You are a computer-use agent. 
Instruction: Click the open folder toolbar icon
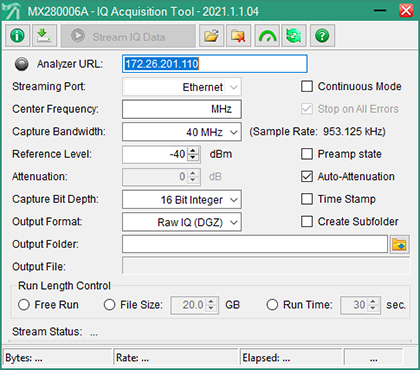(x=211, y=36)
